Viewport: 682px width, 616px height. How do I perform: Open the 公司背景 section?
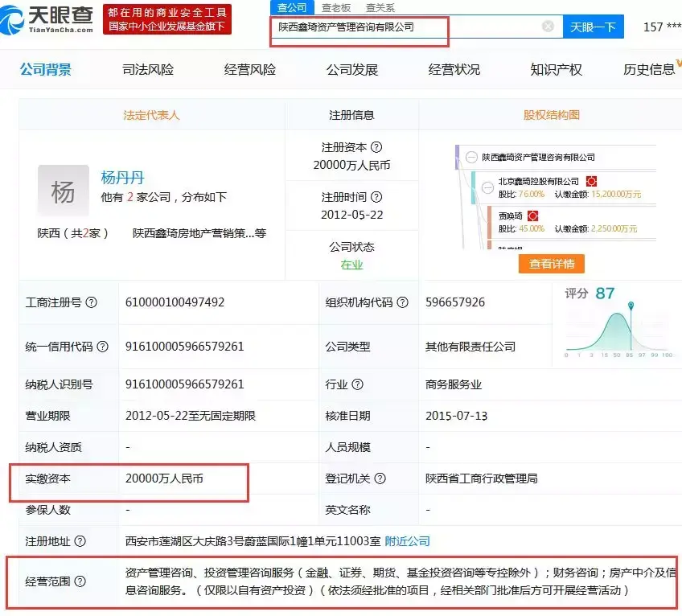click(x=46, y=70)
